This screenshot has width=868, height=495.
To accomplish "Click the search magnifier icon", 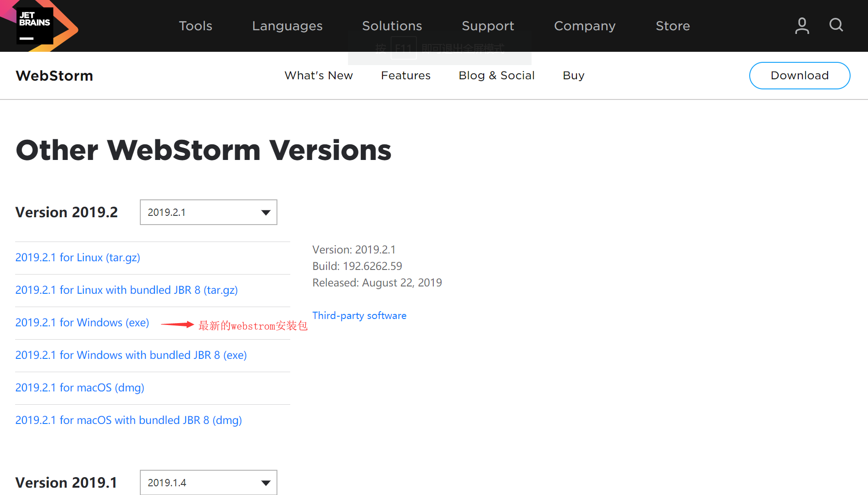I will (836, 26).
